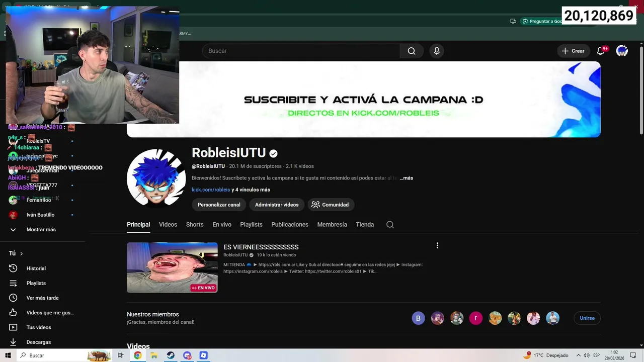Switch to the Shorts tab
Image resolution: width=644 pixels, height=362 pixels.
[195, 225]
